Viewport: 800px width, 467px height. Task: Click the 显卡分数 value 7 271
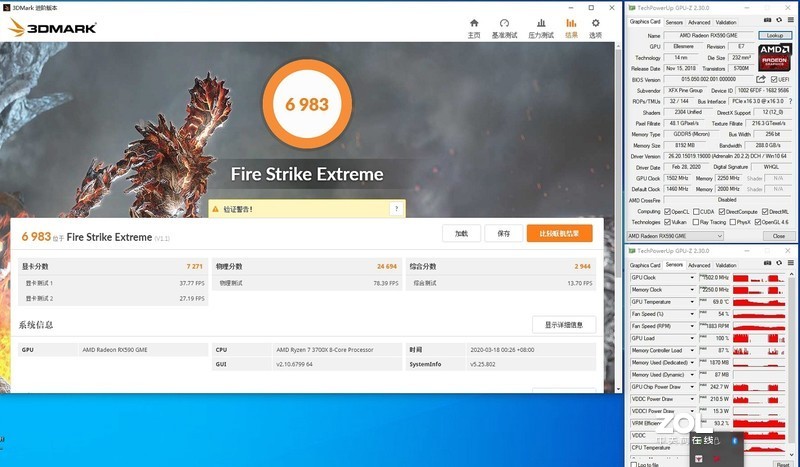[195, 266]
